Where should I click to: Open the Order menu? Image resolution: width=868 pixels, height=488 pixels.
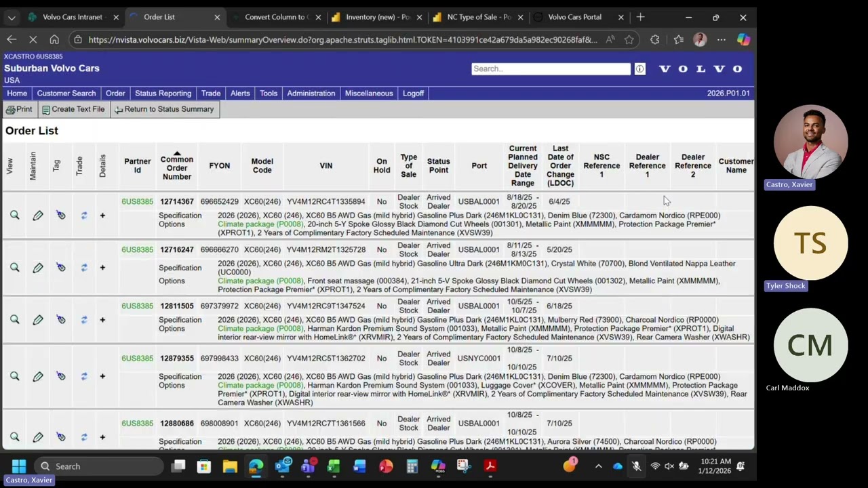coord(115,94)
